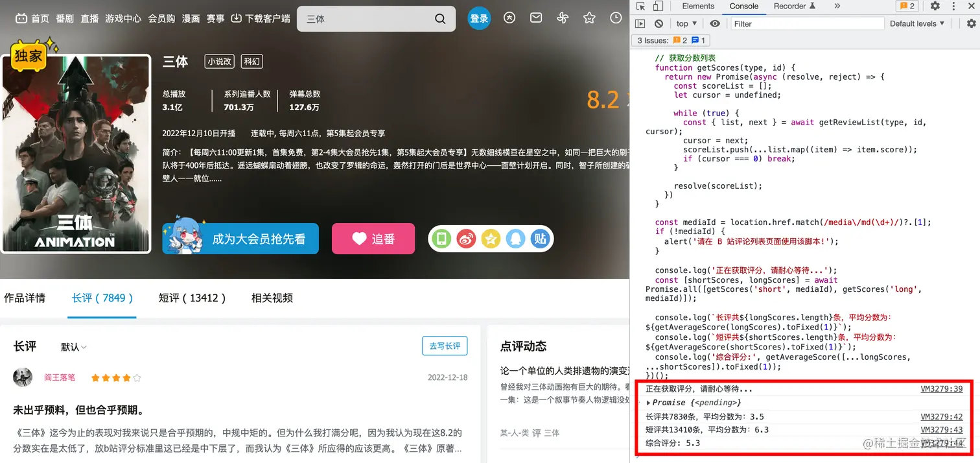Click the 三体 animation poster thumbnail
Viewport: 980px width, 463px height.
tap(77, 153)
